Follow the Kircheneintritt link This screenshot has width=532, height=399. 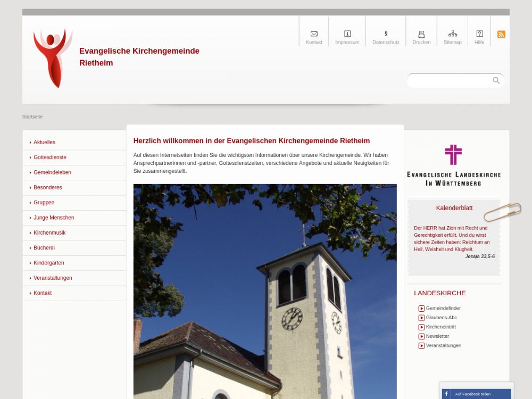point(440,327)
